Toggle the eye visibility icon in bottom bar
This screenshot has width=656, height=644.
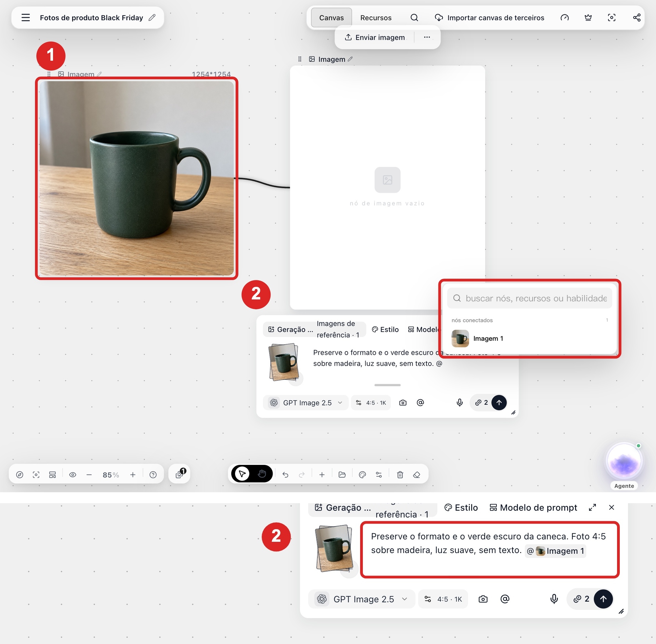coord(73,474)
